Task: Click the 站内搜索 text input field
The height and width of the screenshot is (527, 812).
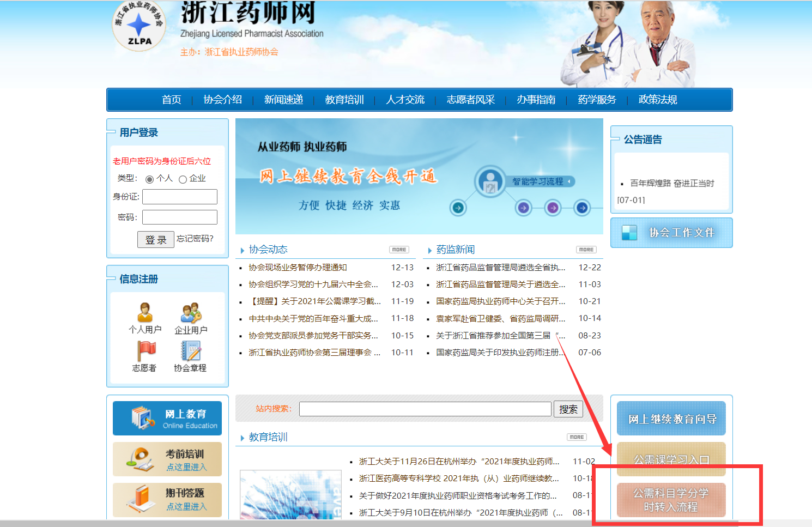Action: 425,409
